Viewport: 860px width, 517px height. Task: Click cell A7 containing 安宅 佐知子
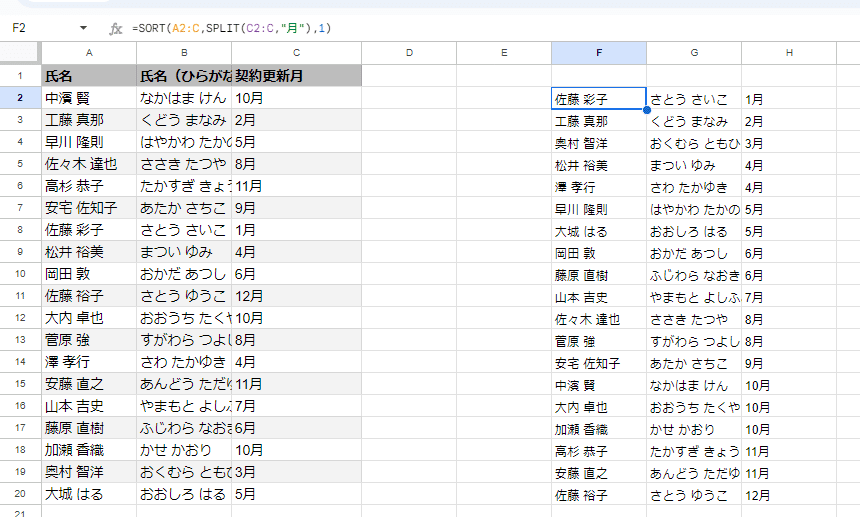click(x=89, y=208)
